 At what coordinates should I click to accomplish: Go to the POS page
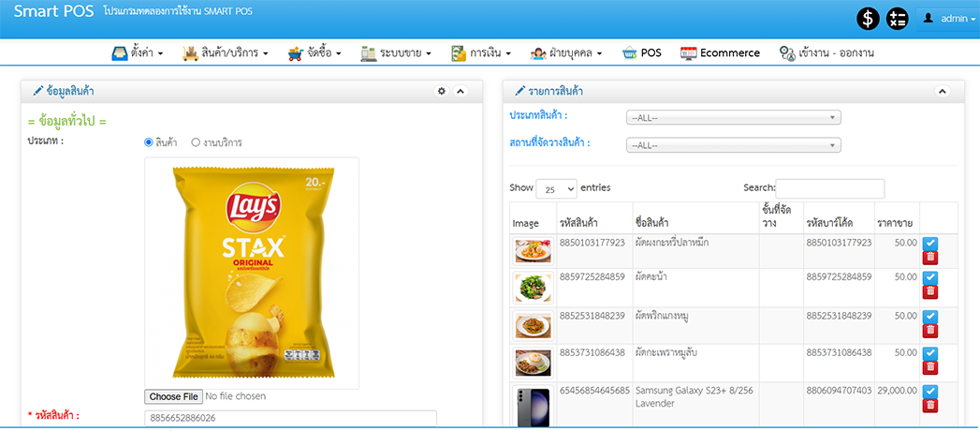(x=642, y=53)
